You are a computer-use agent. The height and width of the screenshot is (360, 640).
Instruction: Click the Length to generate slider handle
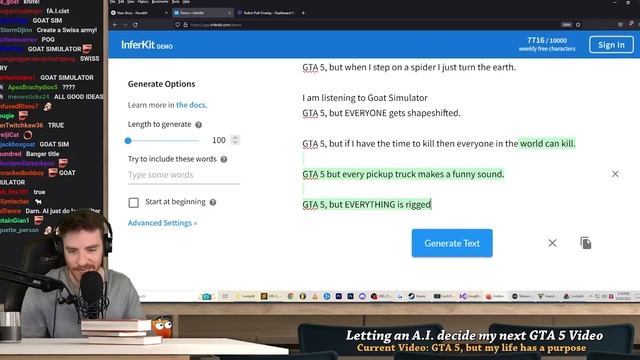click(128, 140)
